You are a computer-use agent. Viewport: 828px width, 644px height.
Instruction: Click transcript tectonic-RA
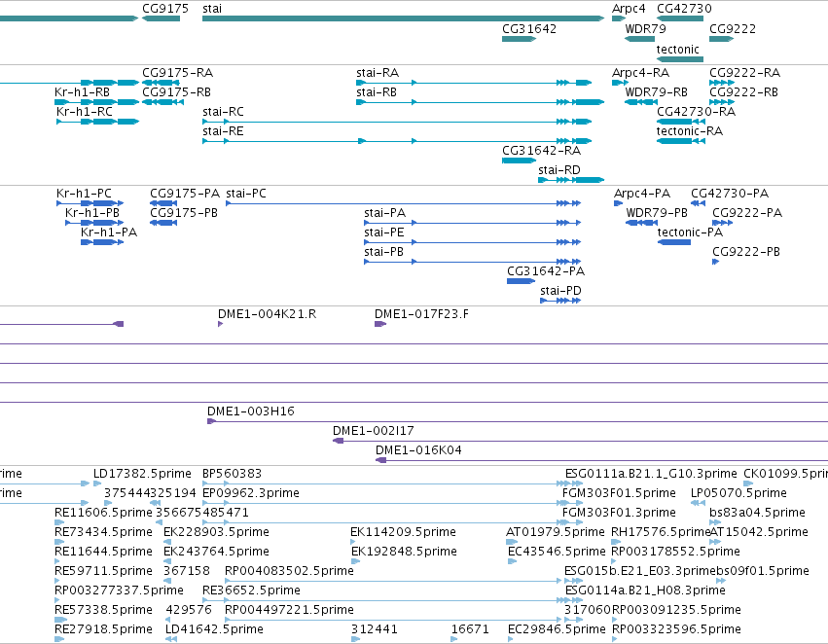pyautogui.click(x=681, y=141)
